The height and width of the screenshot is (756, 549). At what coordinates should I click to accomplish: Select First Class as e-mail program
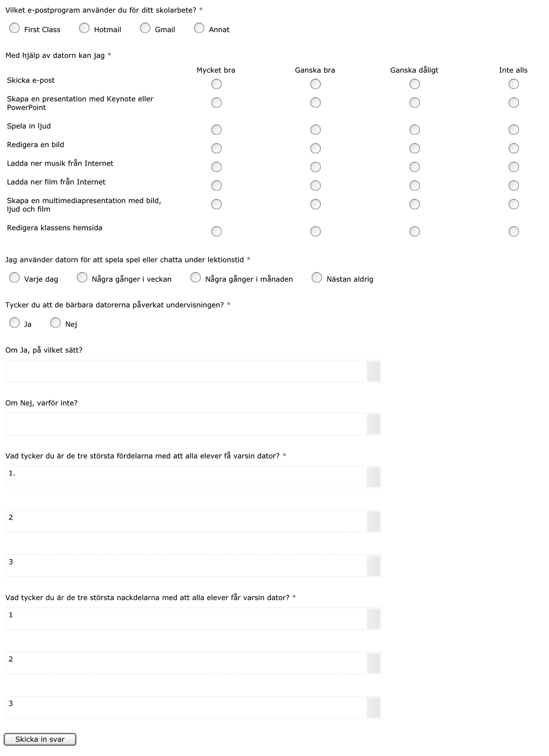coord(14,28)
